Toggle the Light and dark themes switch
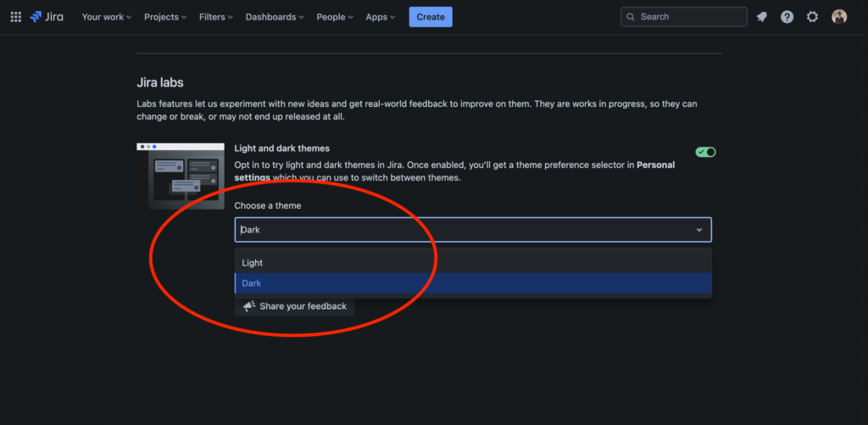Screen dimensions: 868x425 tap(706, 152)
